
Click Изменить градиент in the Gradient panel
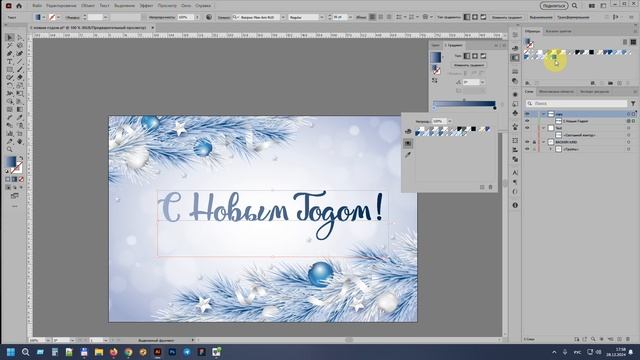point(469,65)
